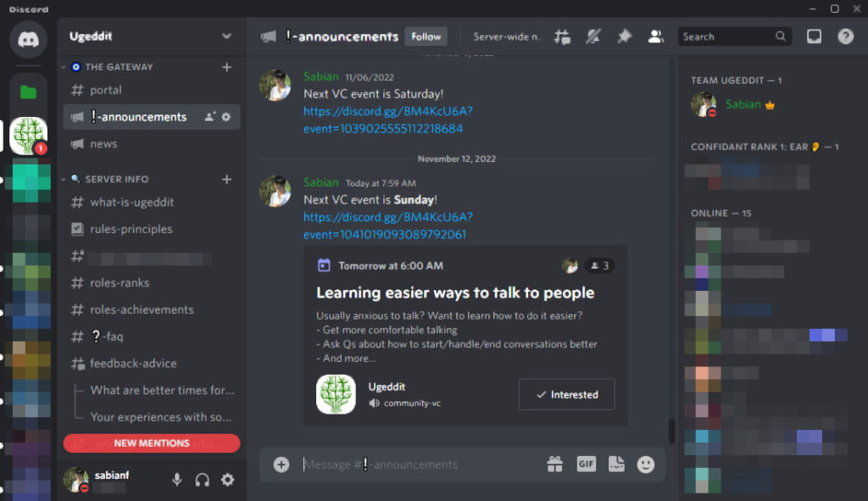The width and height of the screenshot is (868, 501).
Task: Open the inbox icon
Action: [x=814, y=36]
